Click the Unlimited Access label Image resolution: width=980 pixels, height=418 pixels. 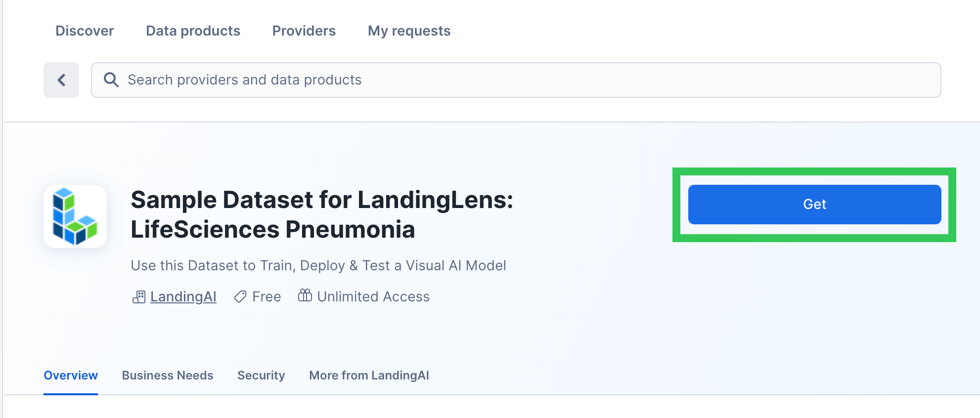(x=373, y=296)
